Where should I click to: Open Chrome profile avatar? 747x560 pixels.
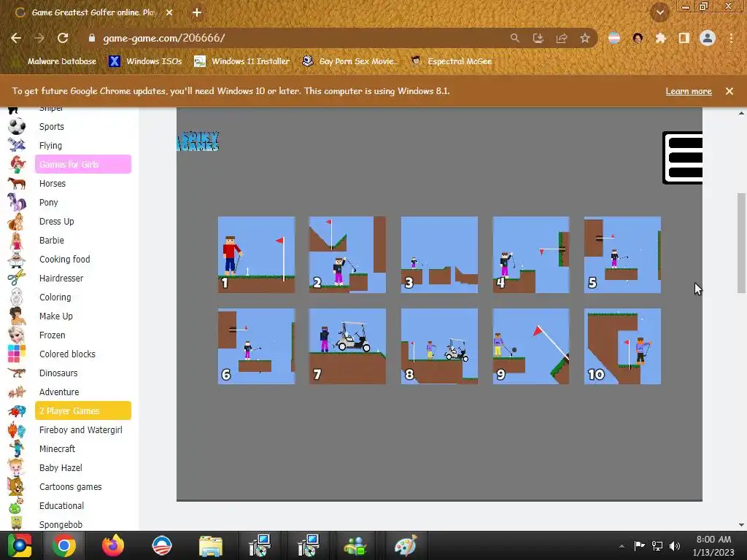click(708, 38)
